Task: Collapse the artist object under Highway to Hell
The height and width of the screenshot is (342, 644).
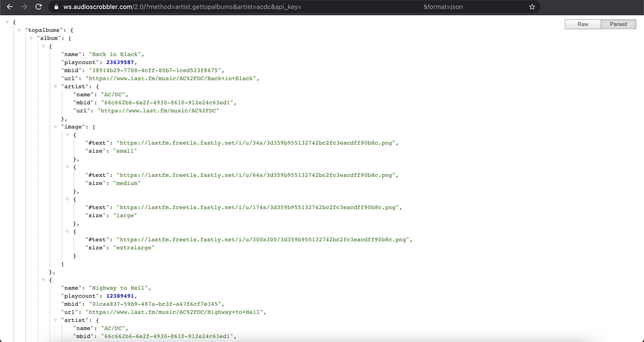Action: click(x=55, y=320)
